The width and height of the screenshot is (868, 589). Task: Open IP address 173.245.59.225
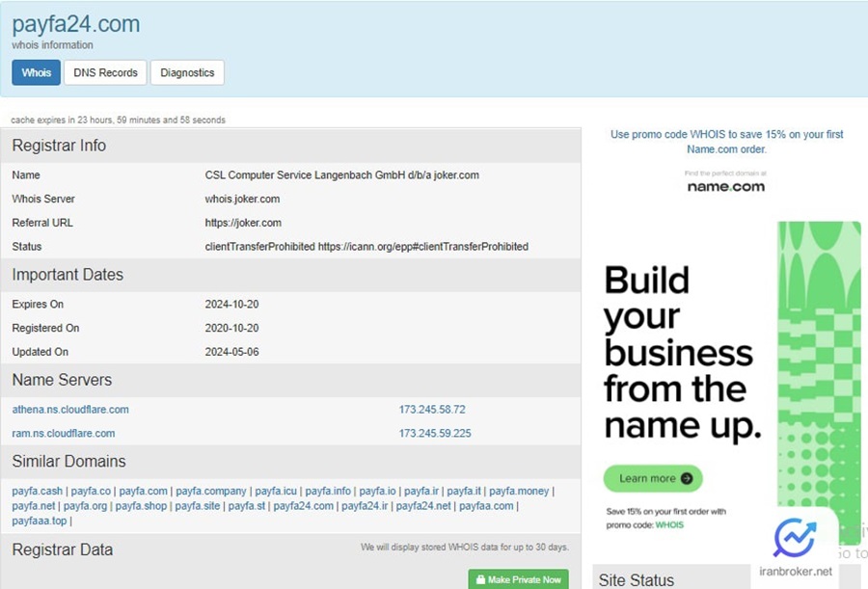pos(435,434)
